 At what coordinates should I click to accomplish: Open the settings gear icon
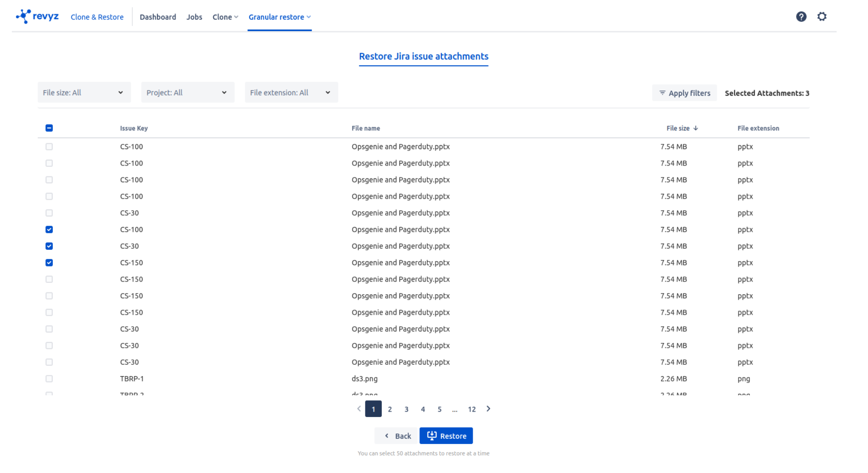click(x=821, y=17)
